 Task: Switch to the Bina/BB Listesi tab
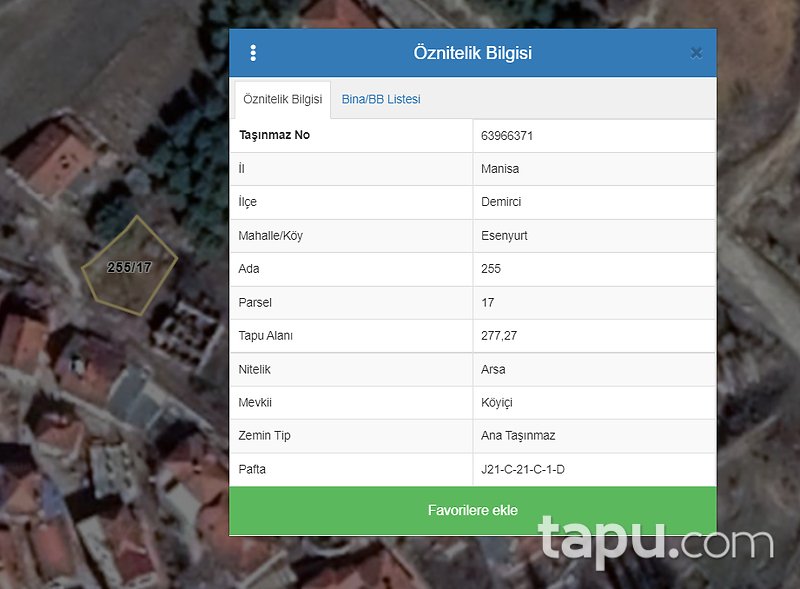(x=381, y=100)
